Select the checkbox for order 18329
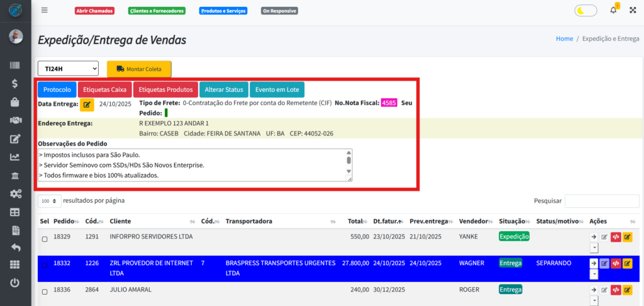The width and height of the screenshot is (644, 306). point(44,239)
